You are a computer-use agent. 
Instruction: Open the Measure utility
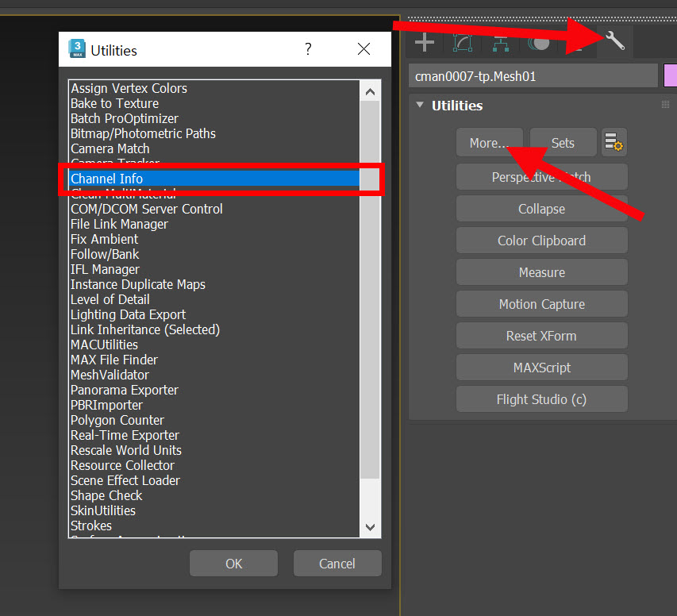[541, 272]
